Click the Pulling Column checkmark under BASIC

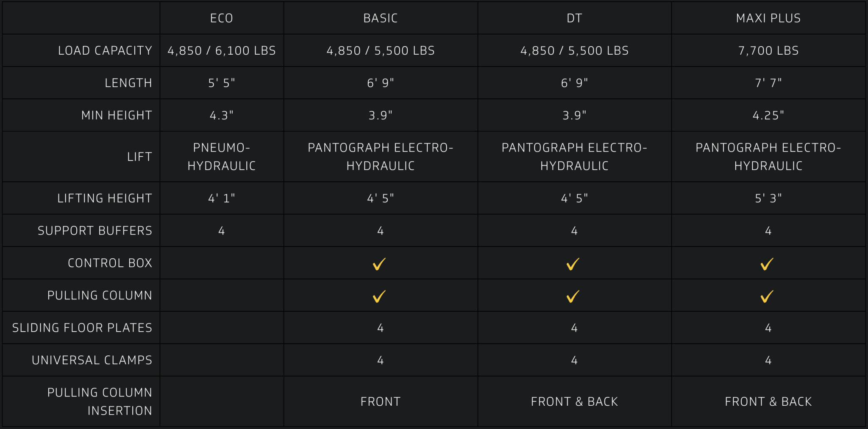[x=379, y=296]
